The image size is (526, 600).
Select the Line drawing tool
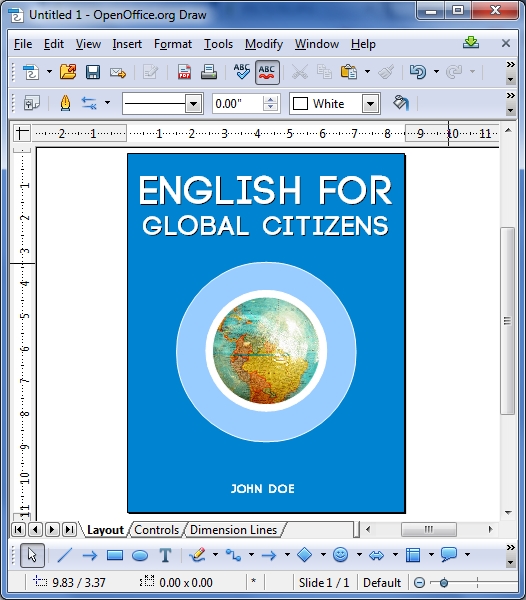65,555
